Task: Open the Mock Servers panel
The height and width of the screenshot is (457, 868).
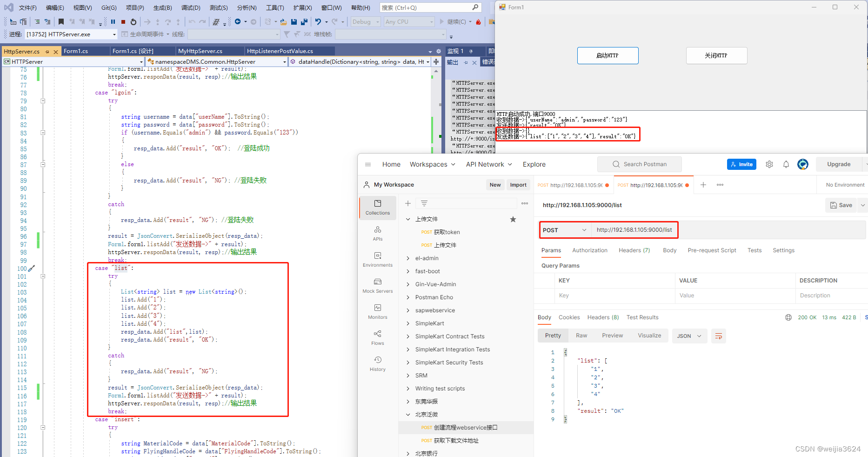Action: coord(377,285)
